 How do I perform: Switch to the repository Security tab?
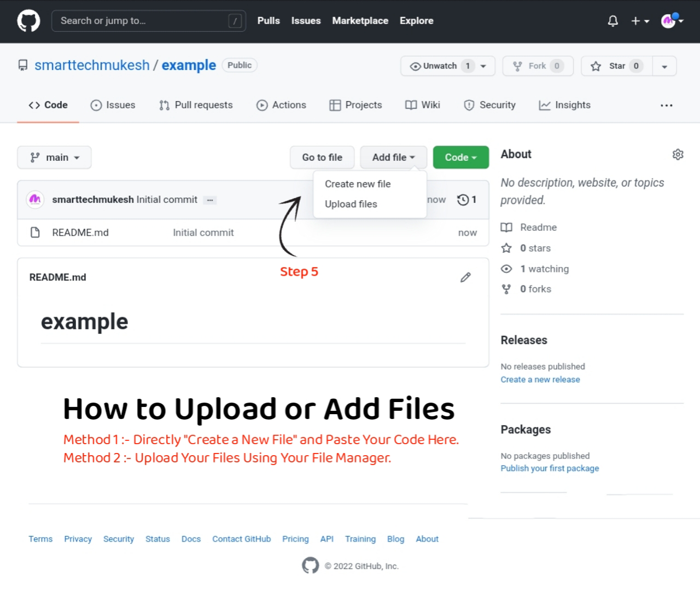489,105
